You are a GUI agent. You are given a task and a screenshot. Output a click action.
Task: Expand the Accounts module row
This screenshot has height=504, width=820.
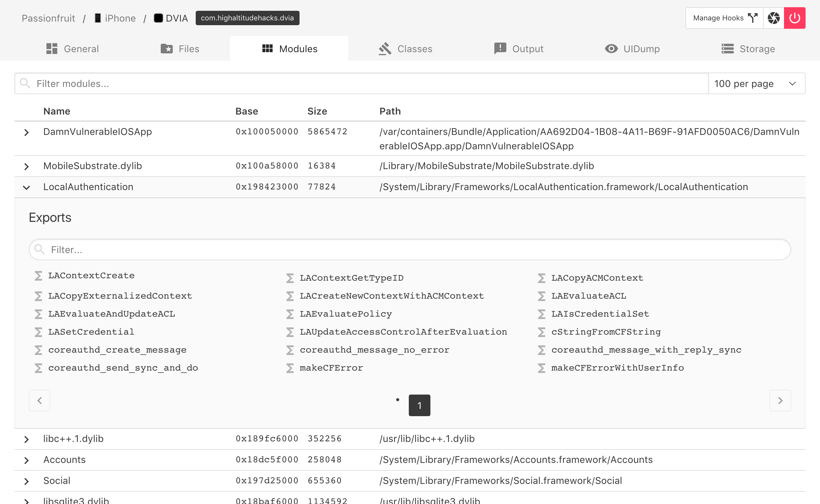pyautogui.click(x=27, y=460)
